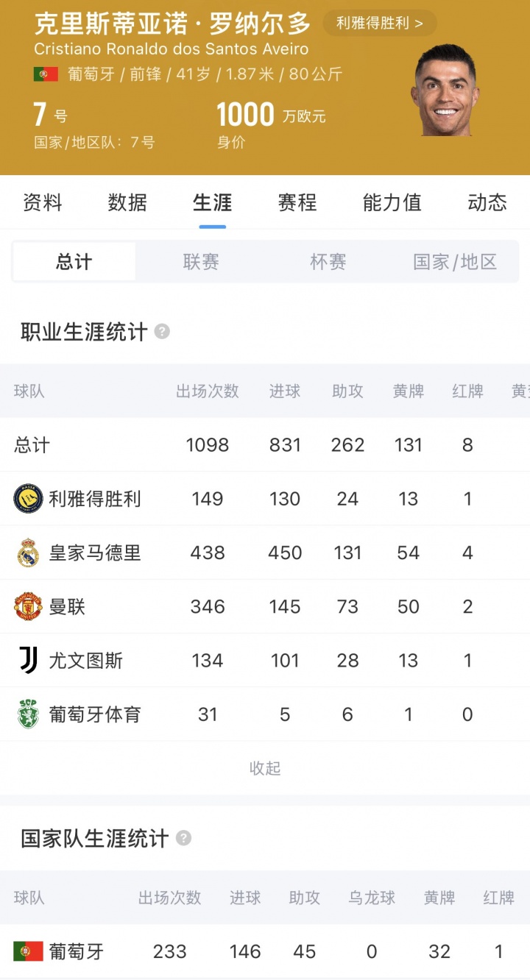The width and height of the screenshot is (530, 980).
Task: Tap the Juventus logo icon
Action: click(28, 660)
